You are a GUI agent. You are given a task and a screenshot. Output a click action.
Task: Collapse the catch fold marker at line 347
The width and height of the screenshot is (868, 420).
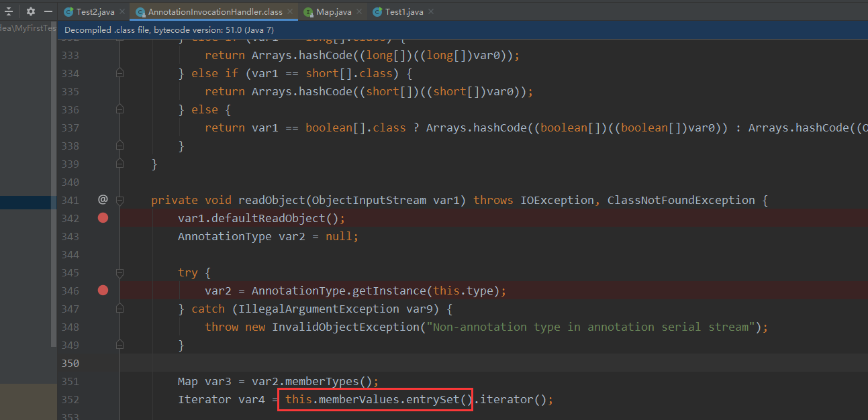[119, 309]
